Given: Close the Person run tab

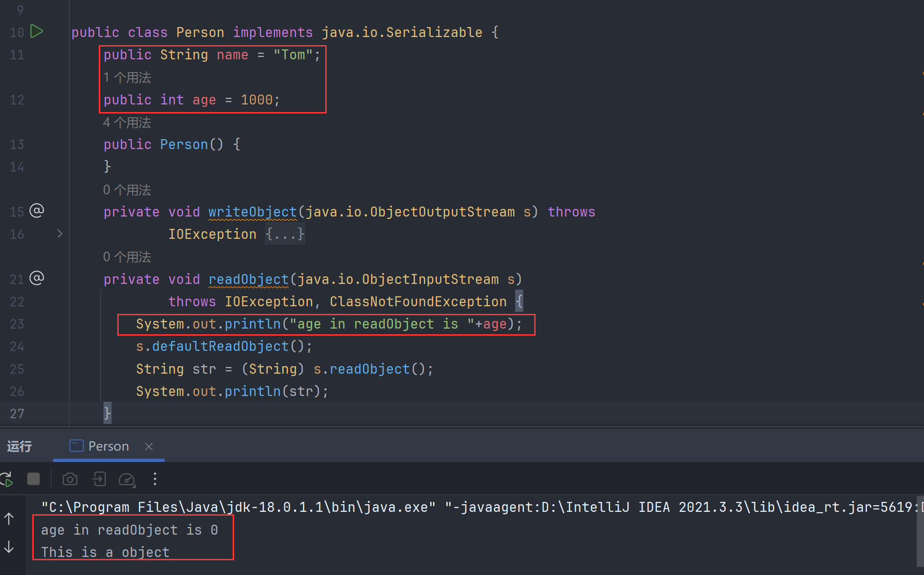Looking at the screenshot, I should (x=149, y=446).
